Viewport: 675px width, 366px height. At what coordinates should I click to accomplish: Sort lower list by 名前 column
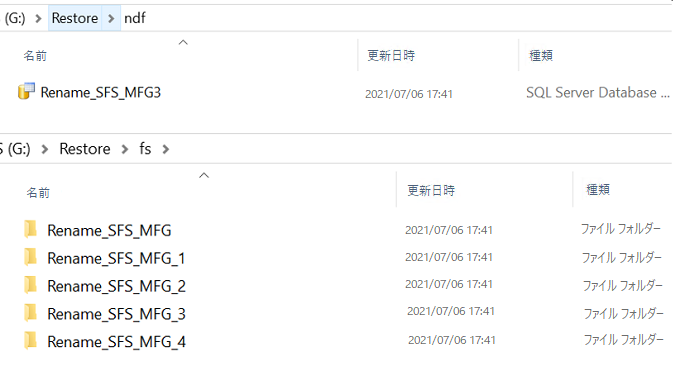pyautogui.click(x=38, y=192)
